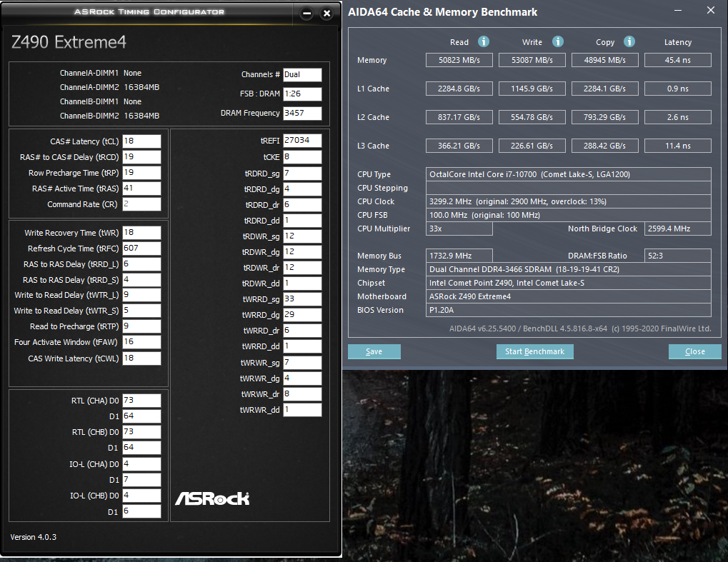Screen dimensions: 728x562
Task: Select the tWTR_S value field
Action: tap(141, 311)
